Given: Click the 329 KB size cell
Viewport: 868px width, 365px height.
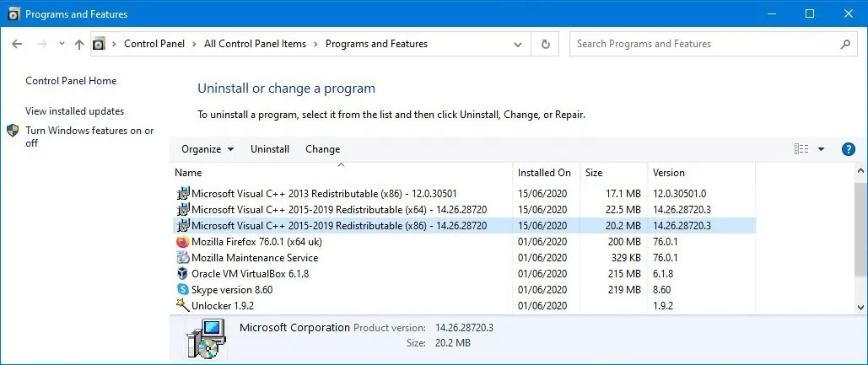Looking at the screenshot, I should tap(624, 258).
